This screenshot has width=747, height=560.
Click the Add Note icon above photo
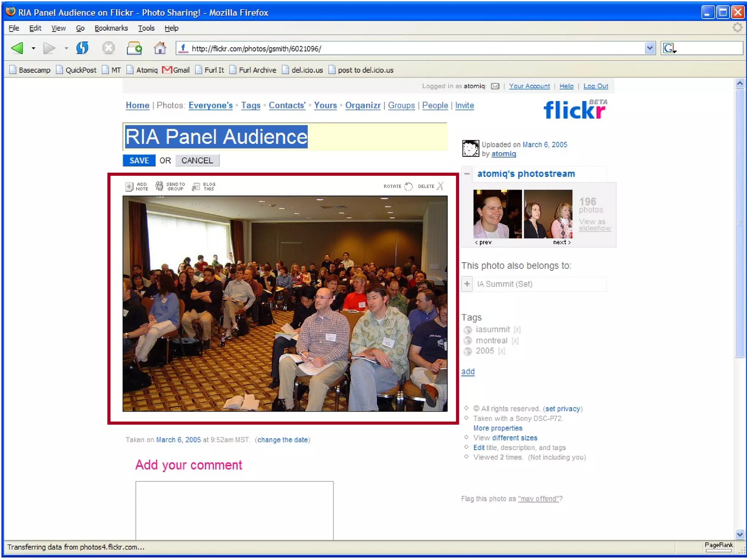pyautogui.click(x=129, y=186)
